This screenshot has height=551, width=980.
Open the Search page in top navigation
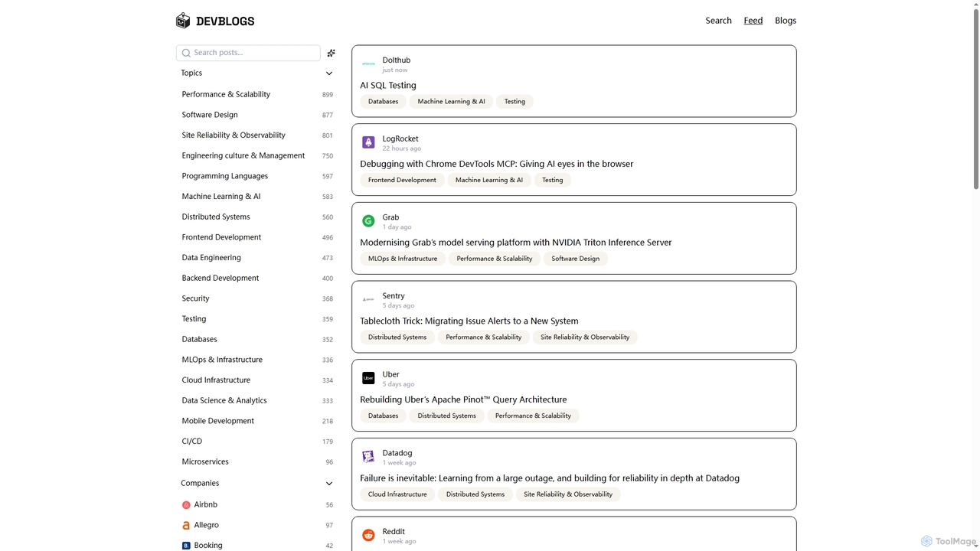click(x=718, y=21)
